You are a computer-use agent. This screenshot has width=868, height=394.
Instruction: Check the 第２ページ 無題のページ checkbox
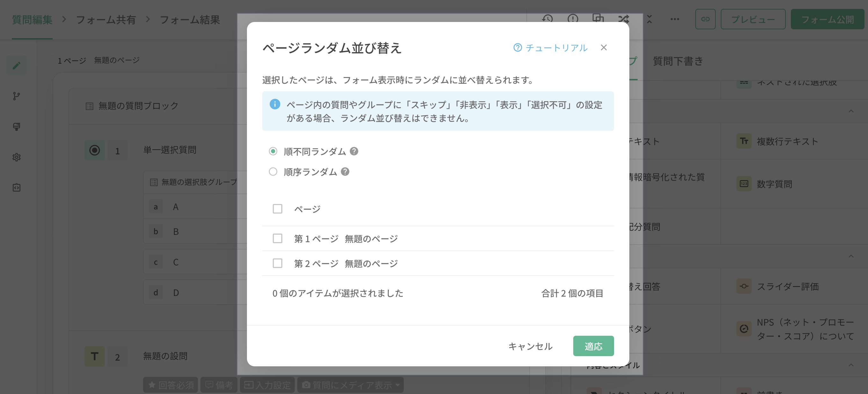pos(277,263)
